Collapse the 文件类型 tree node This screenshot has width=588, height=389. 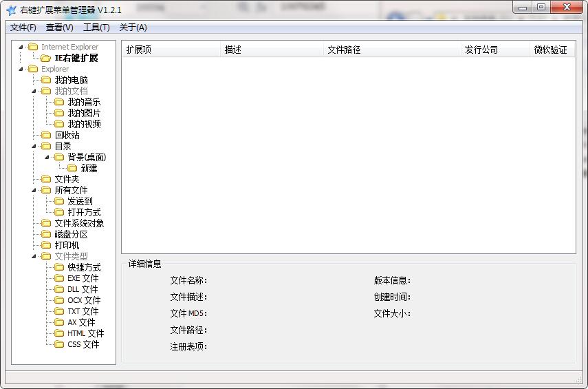pos(34,256)
